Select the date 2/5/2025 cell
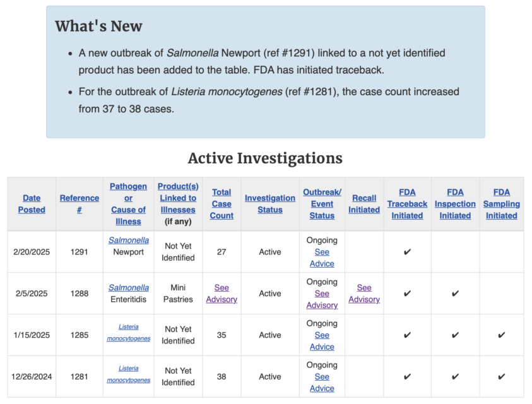 pos(32,294)
